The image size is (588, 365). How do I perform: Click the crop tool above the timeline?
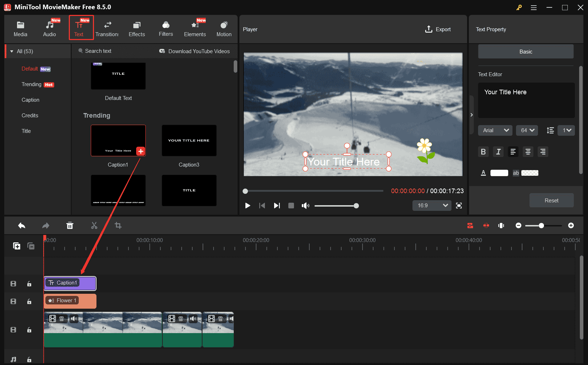coord(118,225)
